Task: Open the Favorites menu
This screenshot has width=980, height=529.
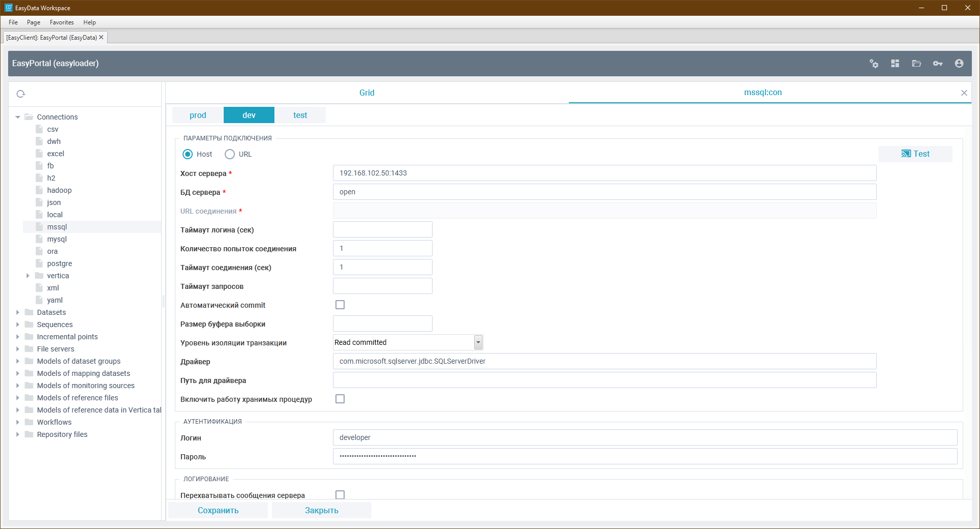Action: coord(62,22)
